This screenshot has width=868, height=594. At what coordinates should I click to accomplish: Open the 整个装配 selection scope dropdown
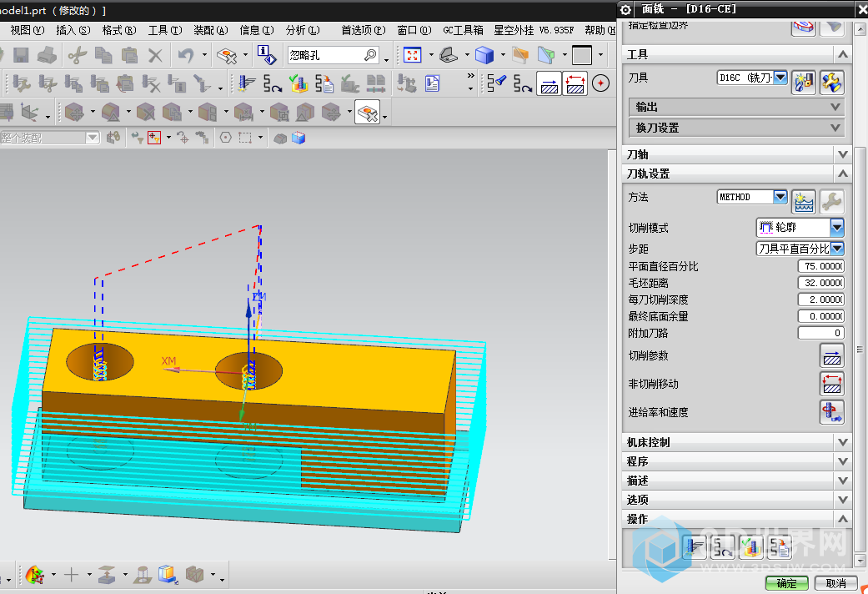tap(92, 138)
